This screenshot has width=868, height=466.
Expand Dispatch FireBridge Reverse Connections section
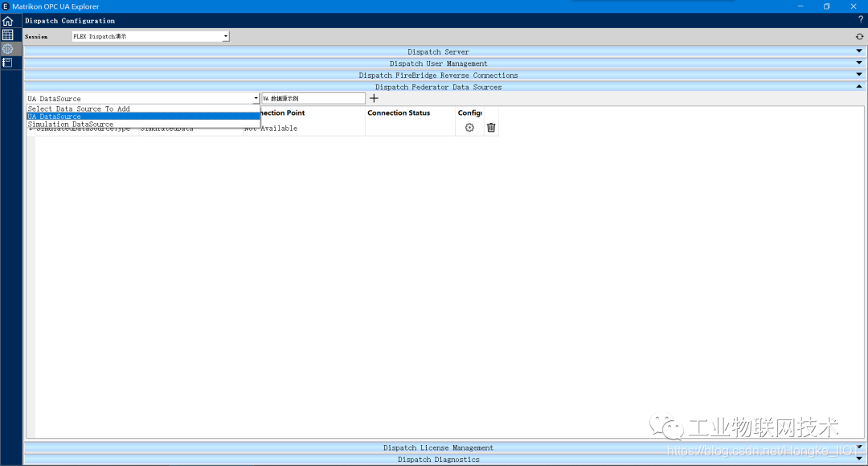click(444, 75)
